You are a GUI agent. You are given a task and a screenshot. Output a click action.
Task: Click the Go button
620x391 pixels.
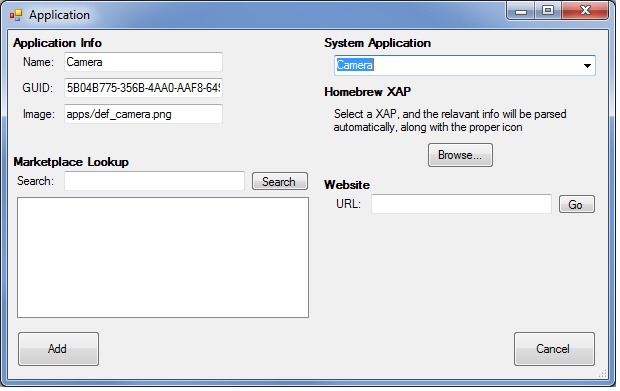click(577, 204)
